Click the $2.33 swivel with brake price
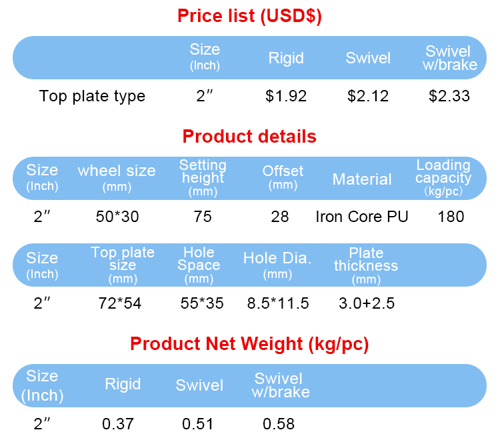500x448 pixels. tap(449, 96)
